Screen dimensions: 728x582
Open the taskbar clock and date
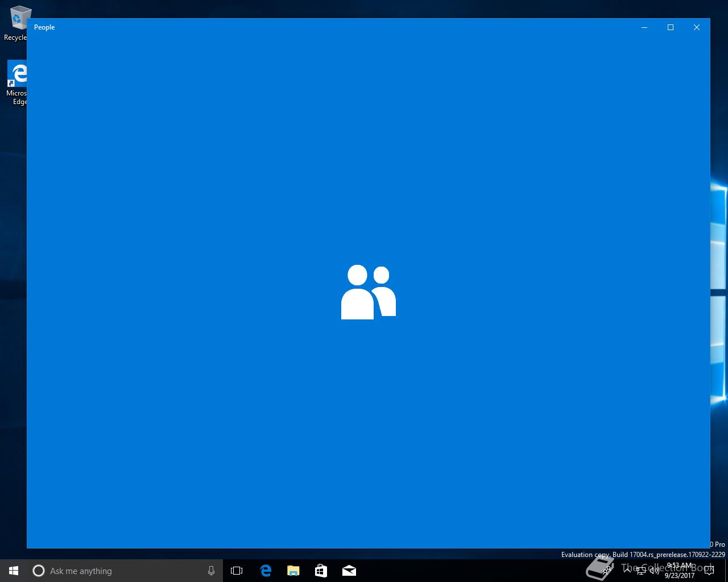coord(680,571)
